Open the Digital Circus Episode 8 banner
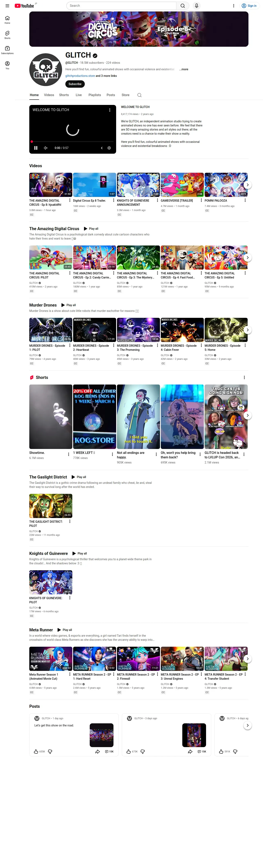 (139, 29)
